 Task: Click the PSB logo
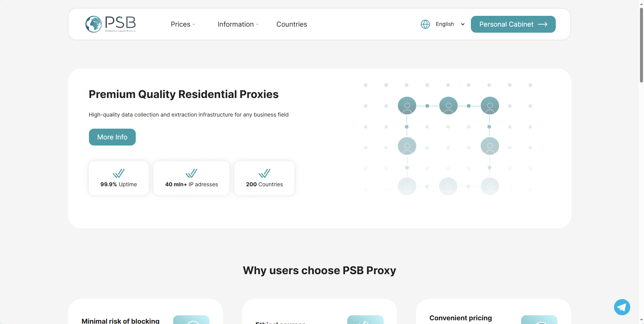click(110, 24)
